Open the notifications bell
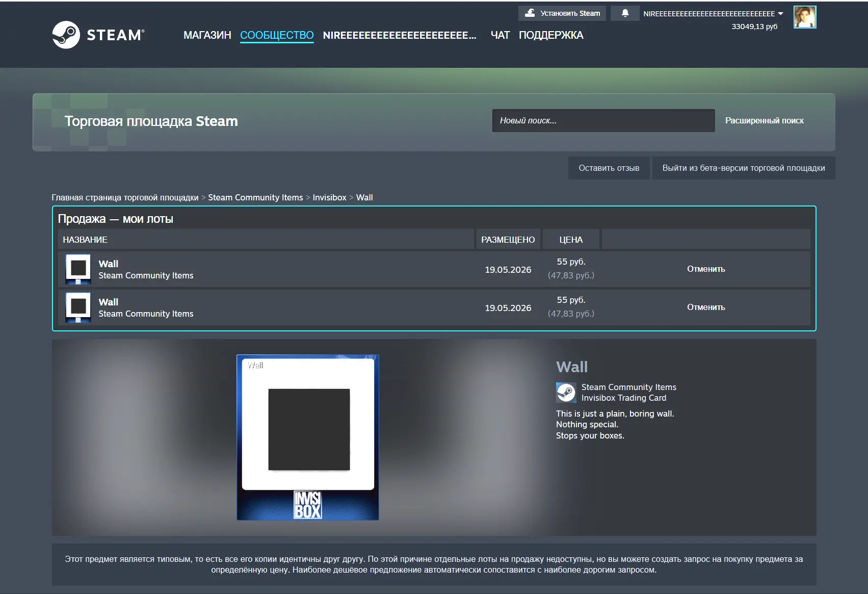 click(x=625, y=13)
